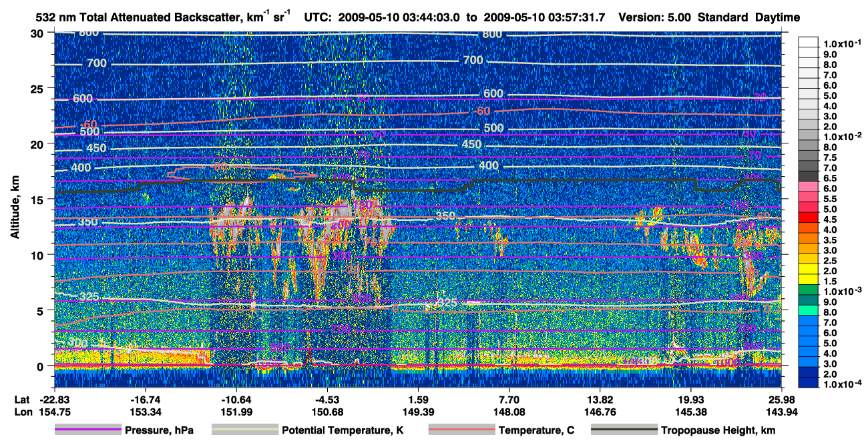Click the 30 km altitude tick label
Screen dimensions: 868x445
tap(37, 33)
